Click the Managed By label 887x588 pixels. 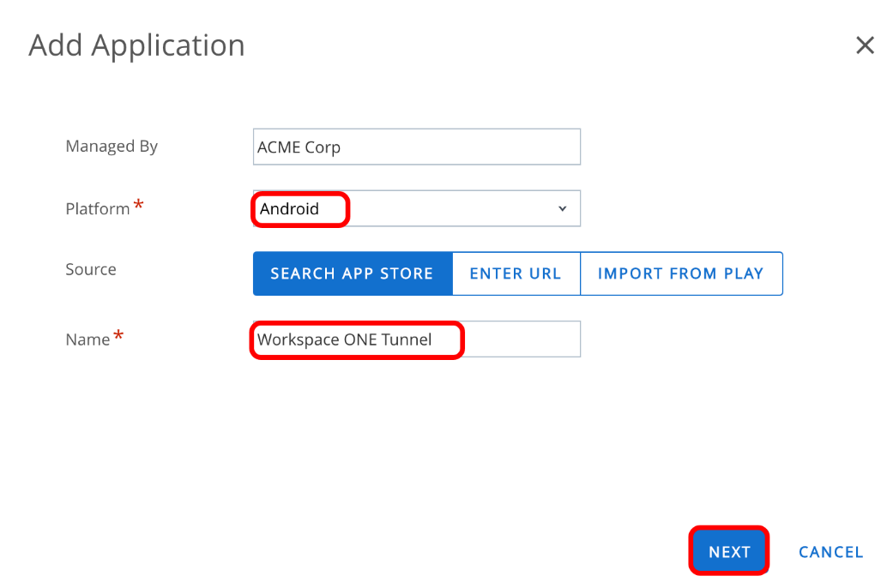[112, 147]
